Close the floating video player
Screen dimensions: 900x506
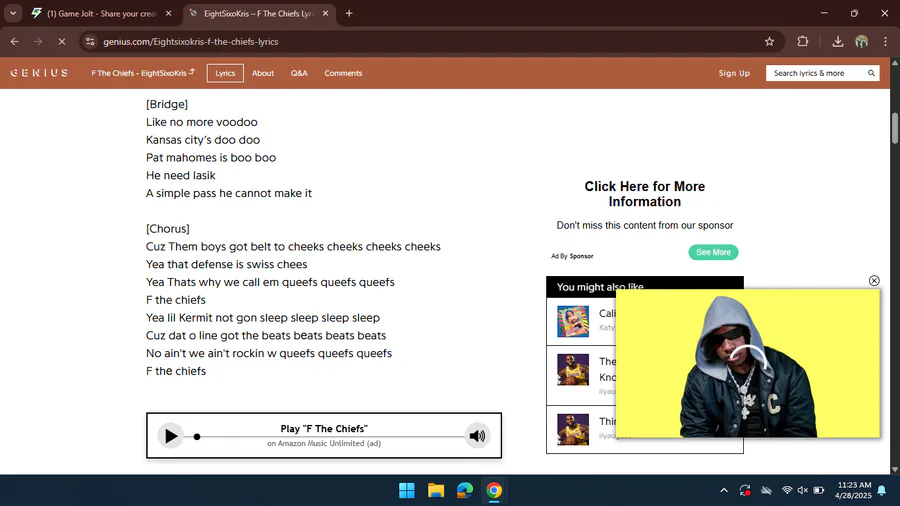874,281
